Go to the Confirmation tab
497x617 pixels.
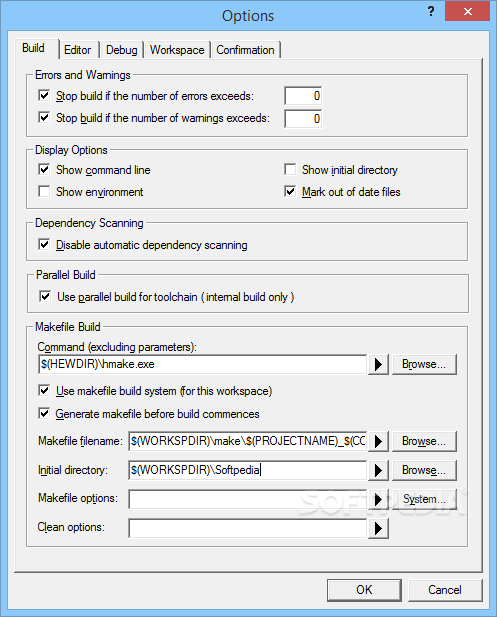(245, 50)
